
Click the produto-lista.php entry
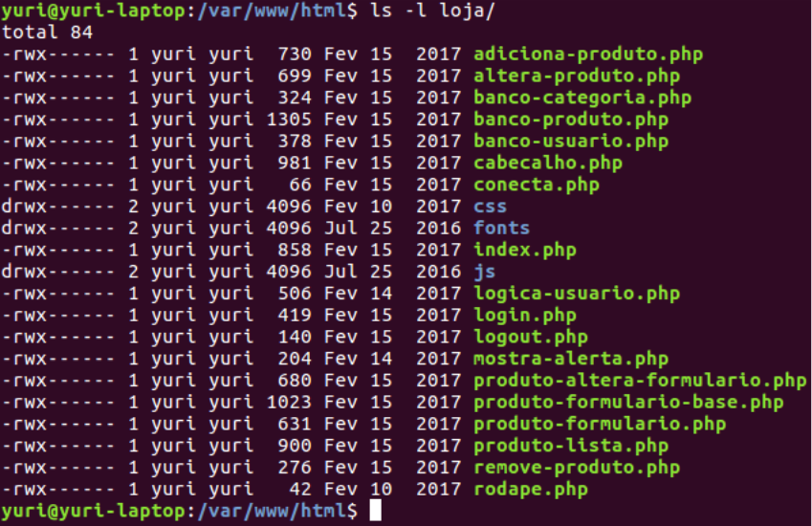pyautogui.click(x=570, y=446)
